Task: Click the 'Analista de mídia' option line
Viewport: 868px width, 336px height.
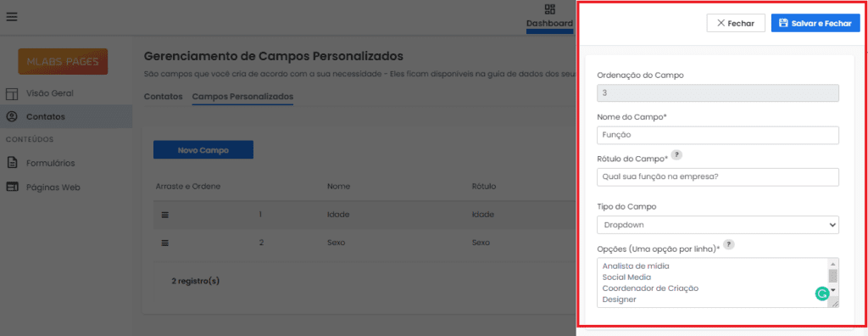Action: (x=636, y=266)
